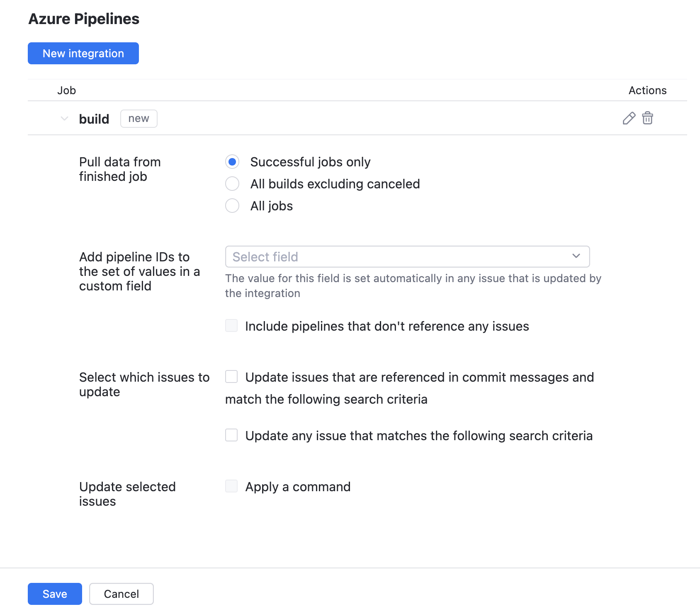Click the edit pencil icon for the build job
The height and width of the screenshot is (614, 700).
click(629, 118)
